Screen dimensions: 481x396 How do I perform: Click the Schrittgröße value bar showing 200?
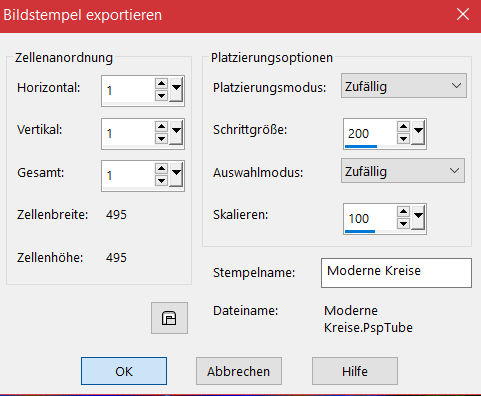370,134
